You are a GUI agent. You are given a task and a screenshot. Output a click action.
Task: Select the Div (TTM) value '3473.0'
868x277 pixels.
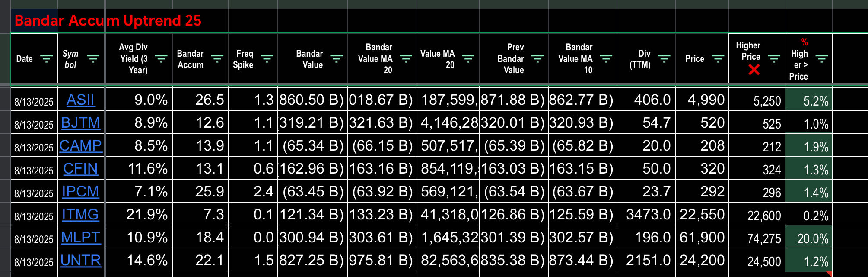click(x=646, y=215)
